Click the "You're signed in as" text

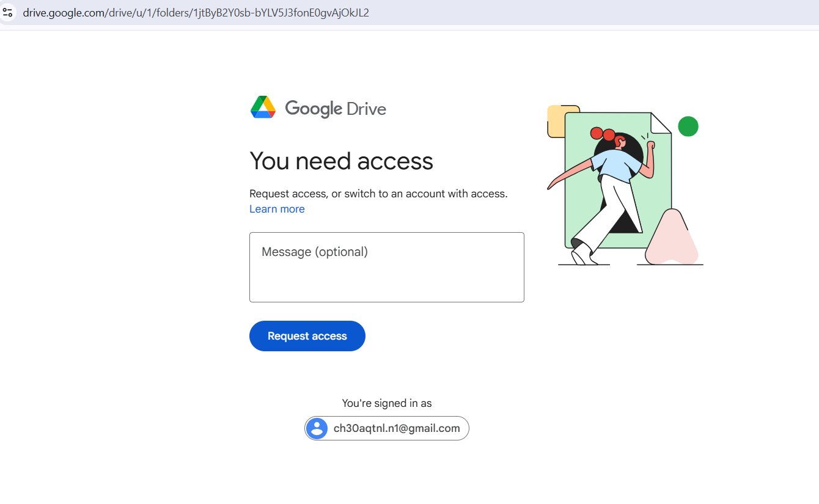387,403
